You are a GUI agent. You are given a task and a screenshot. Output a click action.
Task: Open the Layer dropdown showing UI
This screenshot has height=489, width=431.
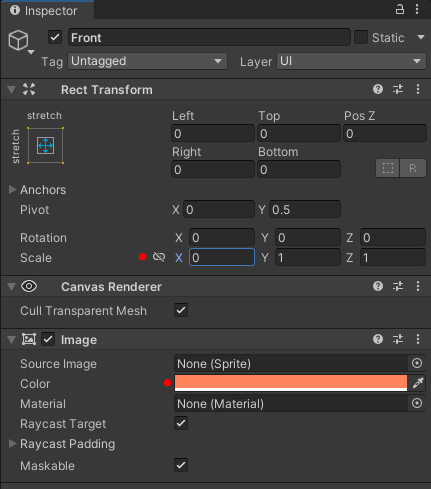coord(351,61)
